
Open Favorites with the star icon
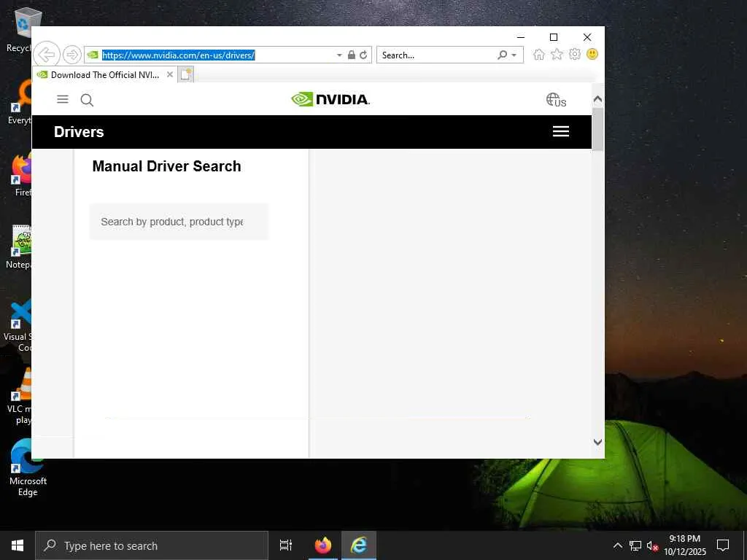pyautogui.click(x=557, y=55)
